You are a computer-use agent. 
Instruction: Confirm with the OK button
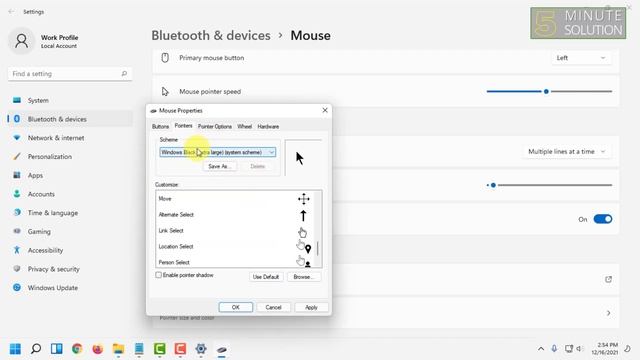[236, 307]
